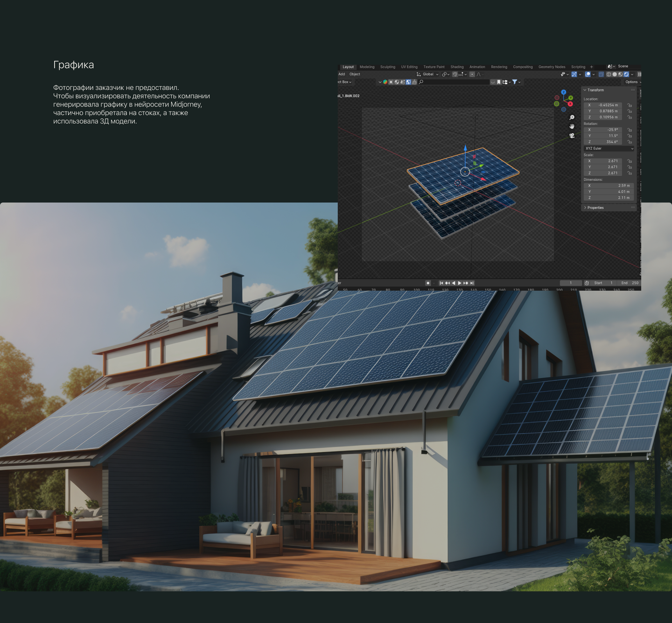The height and width of the screenshot is (623, 672).
Task: Open the Object menu
Action: 355,74
